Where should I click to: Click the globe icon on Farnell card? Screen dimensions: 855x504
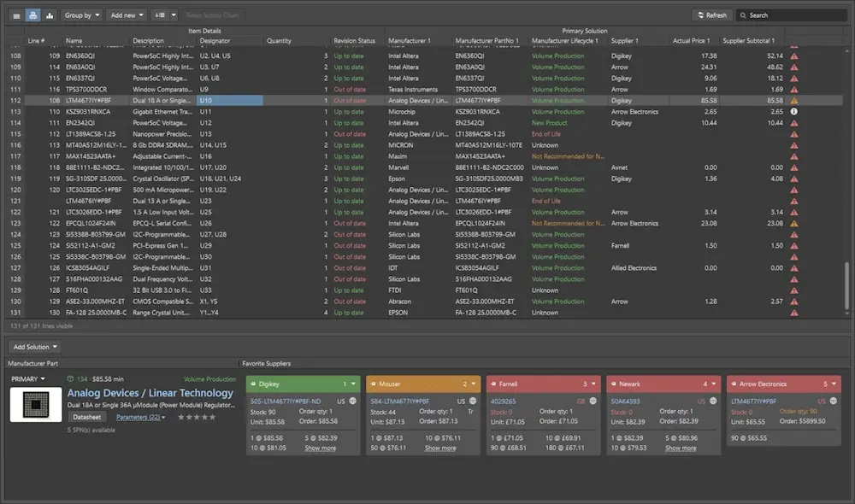click(593, 401)
